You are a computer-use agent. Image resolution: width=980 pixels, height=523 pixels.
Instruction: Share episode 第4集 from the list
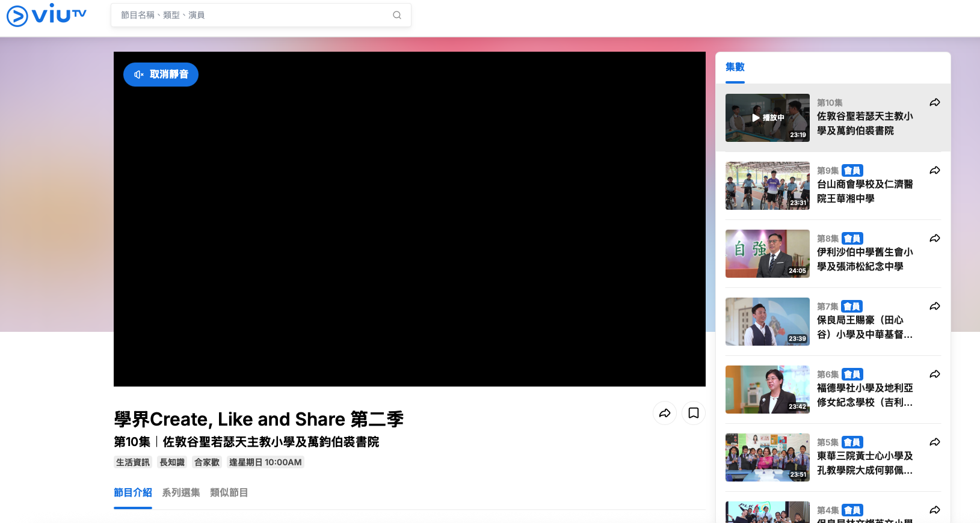point(935,510)
